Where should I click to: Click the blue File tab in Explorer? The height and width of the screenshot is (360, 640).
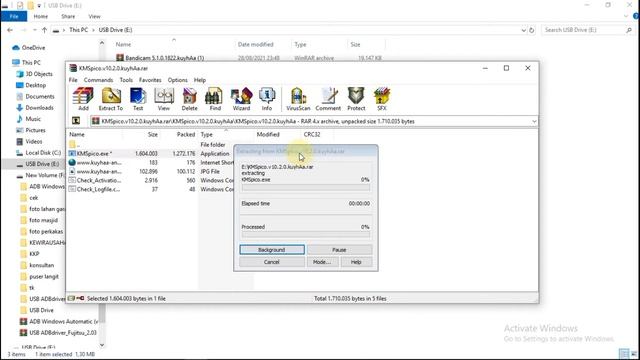tap(14, 16)
